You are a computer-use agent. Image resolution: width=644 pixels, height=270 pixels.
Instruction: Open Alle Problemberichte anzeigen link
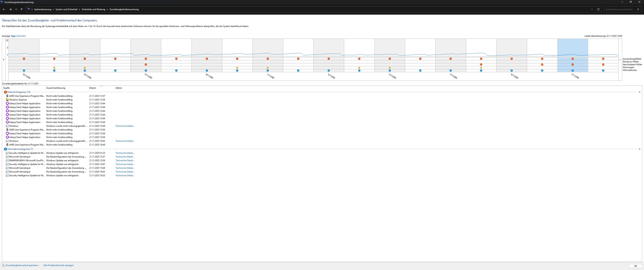[x=58, y=265]
